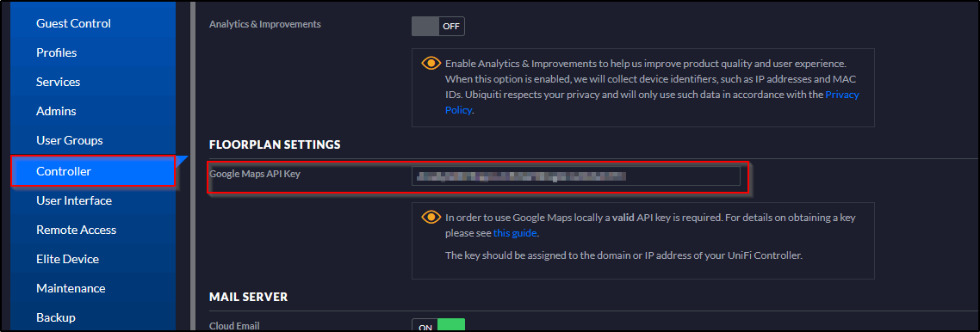Open the Profiles section
Viewport: 980px width, 332px height.
56,52
